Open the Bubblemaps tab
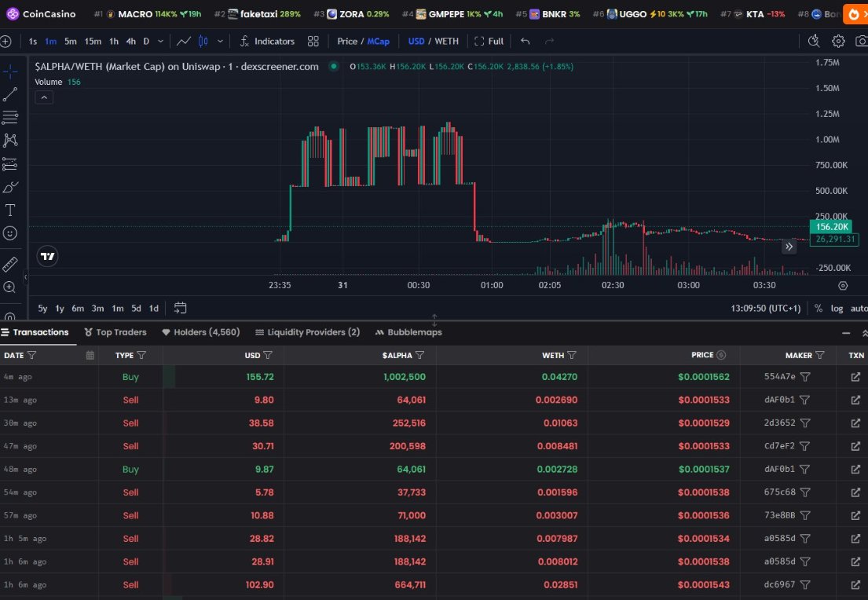The height and width of the screenshot is (600, 868). (x=408, y=332)
